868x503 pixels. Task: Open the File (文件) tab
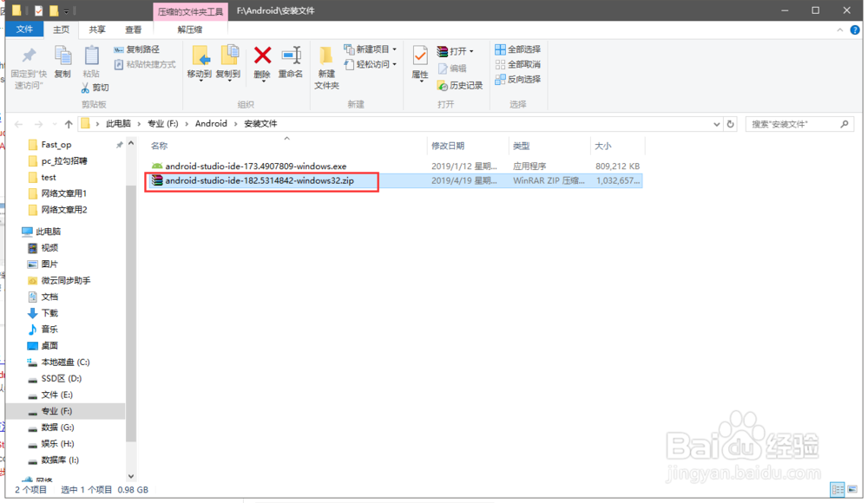pos(24,29)
